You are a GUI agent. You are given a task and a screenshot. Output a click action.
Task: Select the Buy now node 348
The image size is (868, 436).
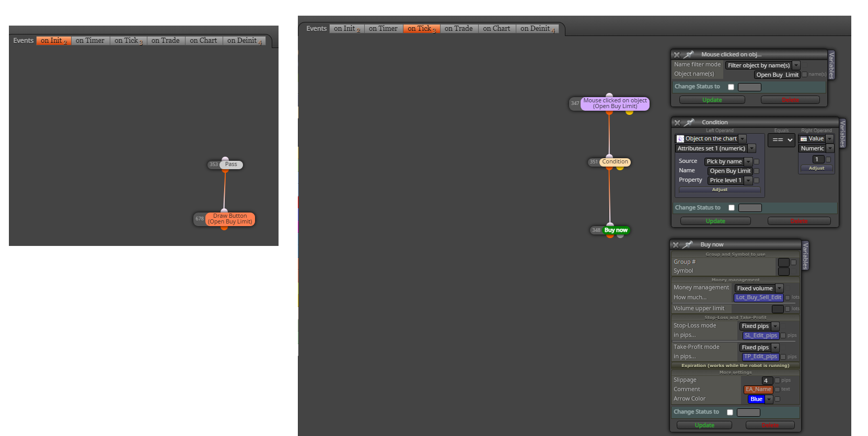pyautogui.click(x=616, y=230)
